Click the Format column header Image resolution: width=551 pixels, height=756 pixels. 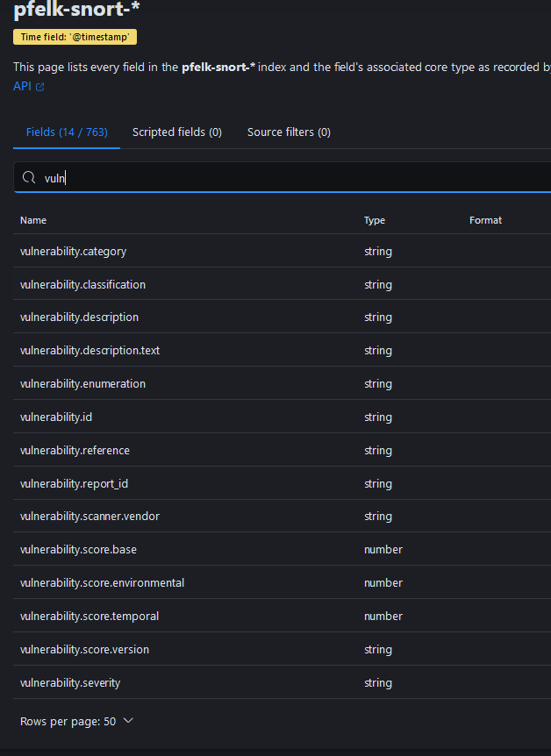coord(485,220)
